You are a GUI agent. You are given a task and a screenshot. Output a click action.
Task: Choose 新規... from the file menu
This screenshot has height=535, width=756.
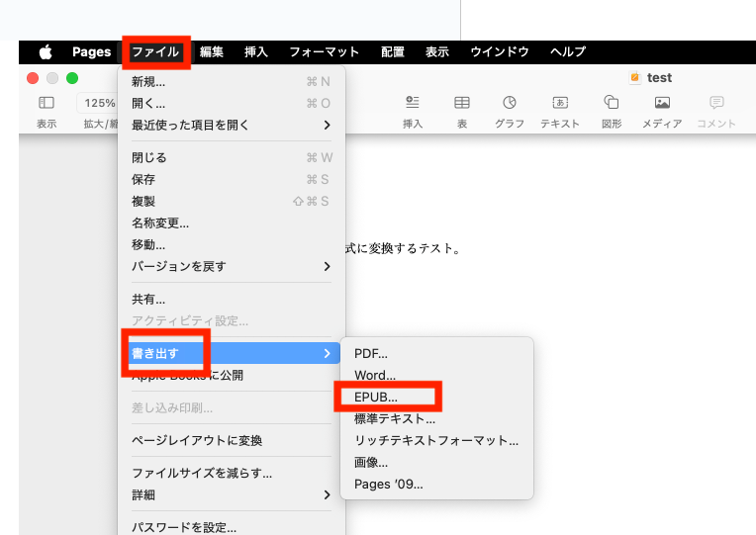[232, 82]
